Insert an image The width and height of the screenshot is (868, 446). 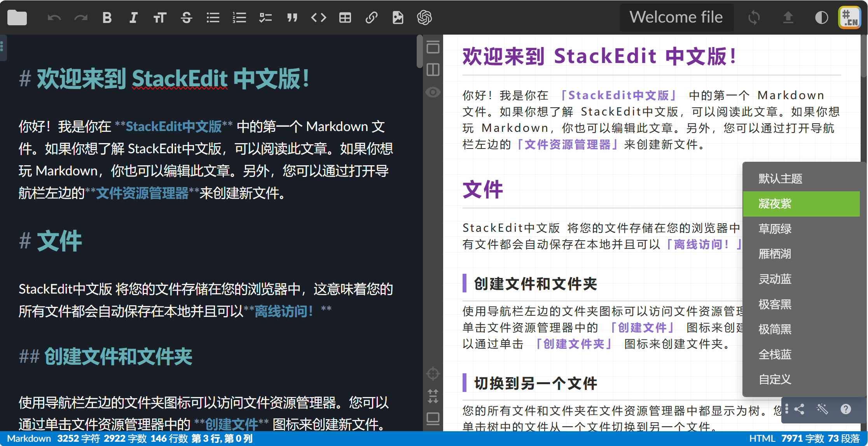pos(398,17)
